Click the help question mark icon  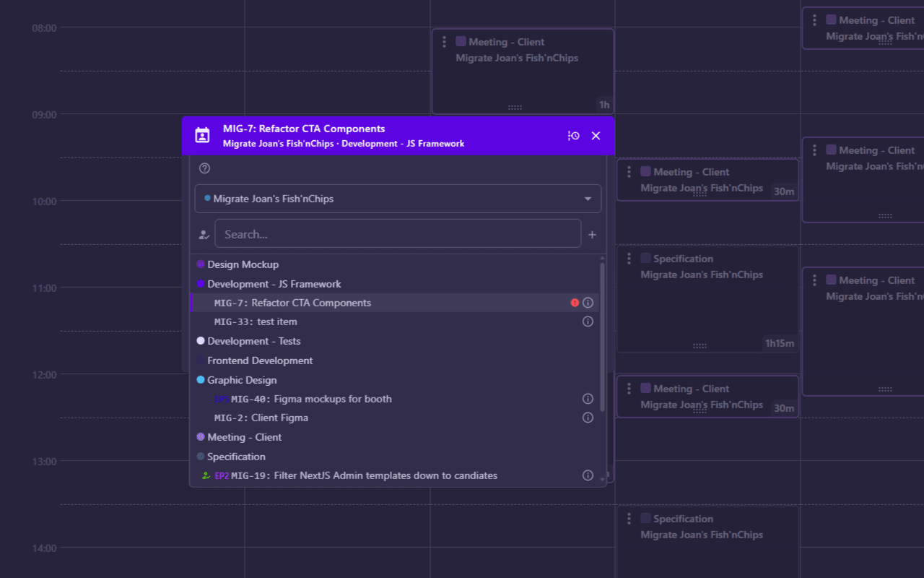click(x=204, y=168)
